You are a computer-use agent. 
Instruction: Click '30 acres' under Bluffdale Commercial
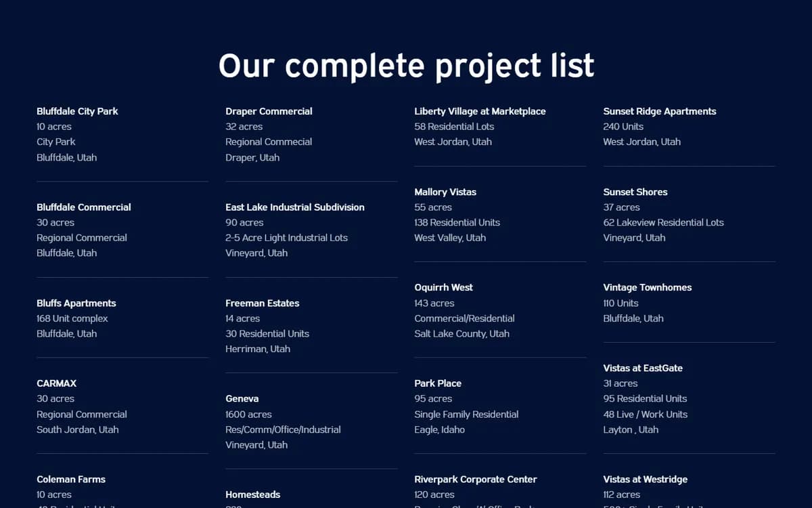click(x=55, y=222)
